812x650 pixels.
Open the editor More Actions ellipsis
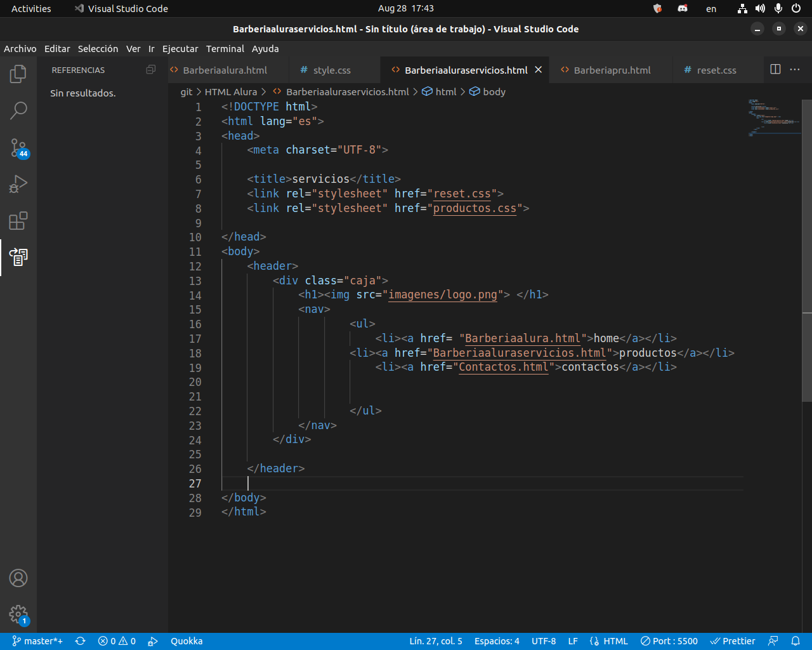coord(795,69)
